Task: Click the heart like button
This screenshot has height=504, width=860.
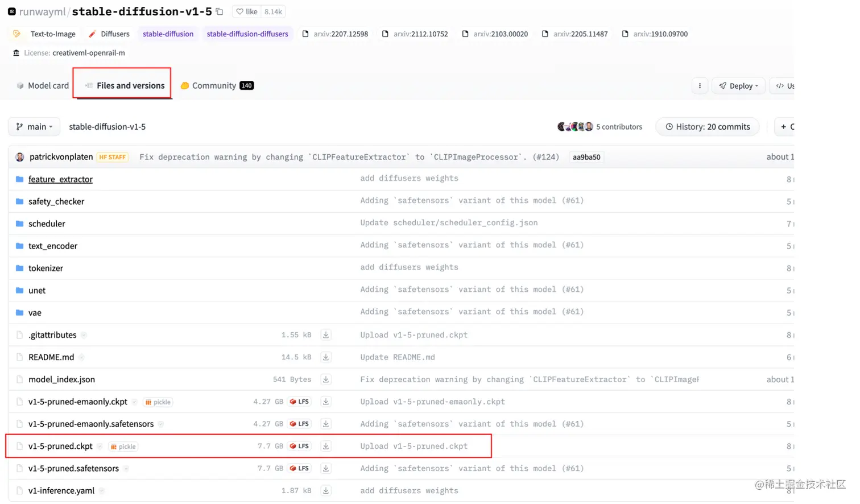Action: click(247, 11)
